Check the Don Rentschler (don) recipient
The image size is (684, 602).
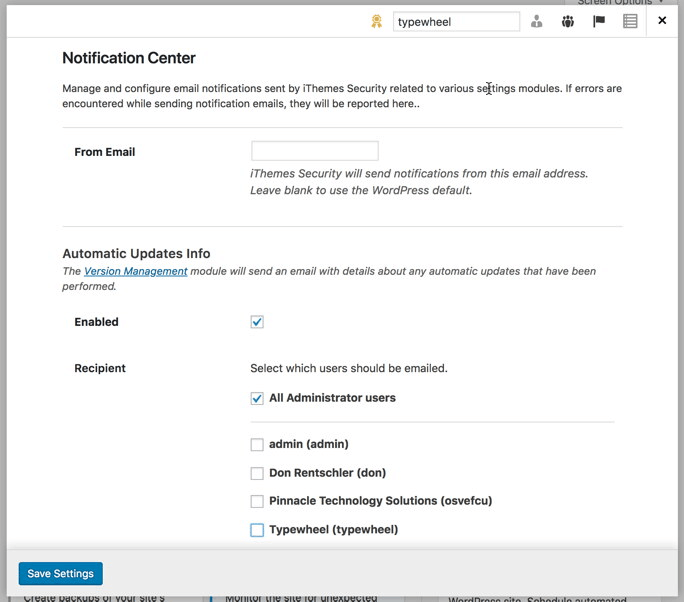pos(257,473)
